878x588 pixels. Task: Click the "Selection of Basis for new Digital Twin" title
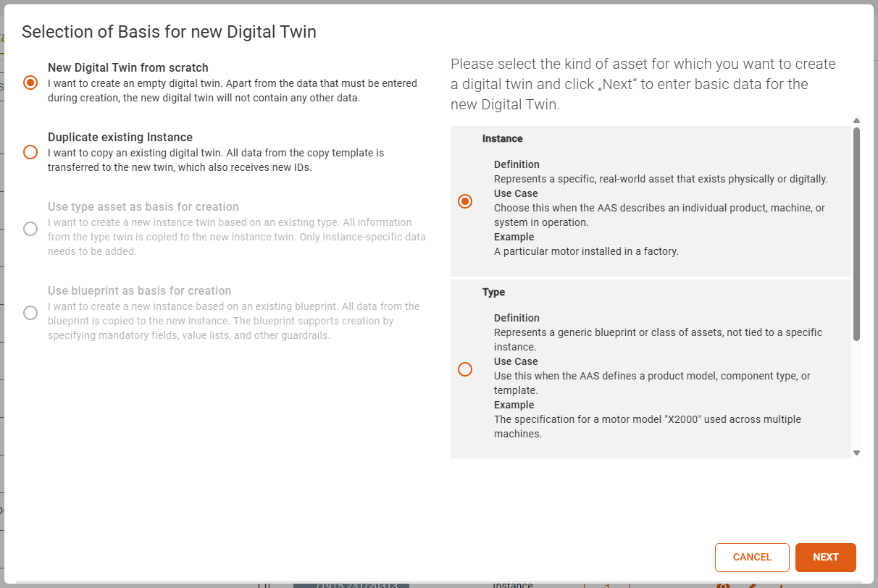pos(169,31)
